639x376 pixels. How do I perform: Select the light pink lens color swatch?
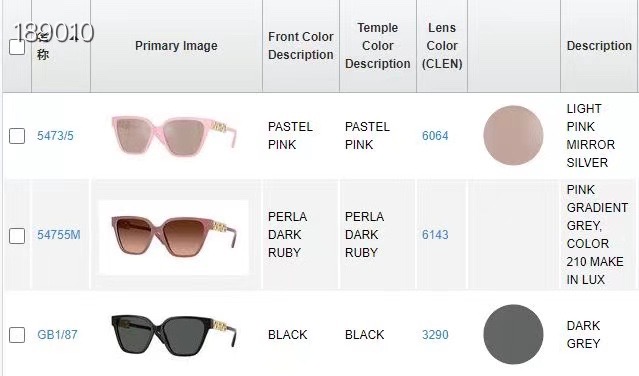[x=513, y=136]
